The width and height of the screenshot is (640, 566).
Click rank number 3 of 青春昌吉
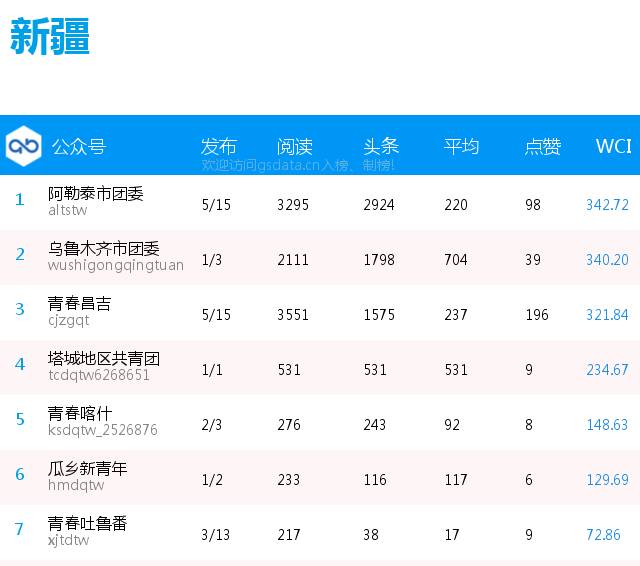click(20, 309)
